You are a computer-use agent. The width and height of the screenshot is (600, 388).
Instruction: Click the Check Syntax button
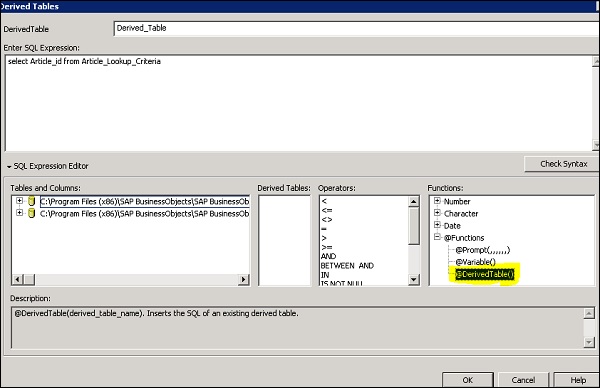click(562, 164)
